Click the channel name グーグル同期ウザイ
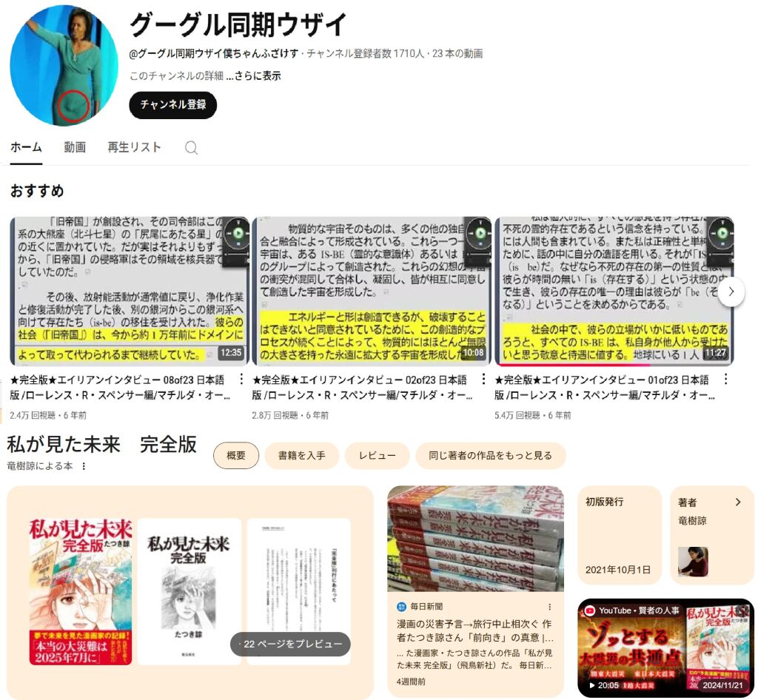This screenshot has width=758, height=700. (x=238, y=24)
